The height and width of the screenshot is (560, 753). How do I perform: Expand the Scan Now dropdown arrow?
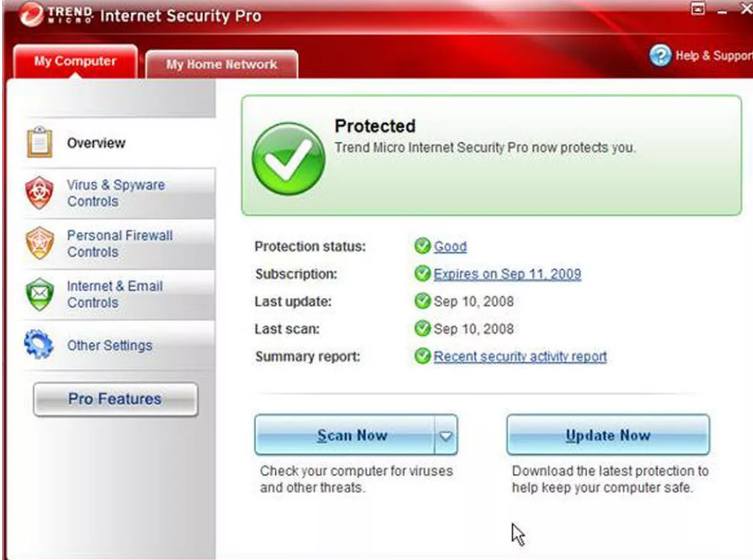point(445,436)
